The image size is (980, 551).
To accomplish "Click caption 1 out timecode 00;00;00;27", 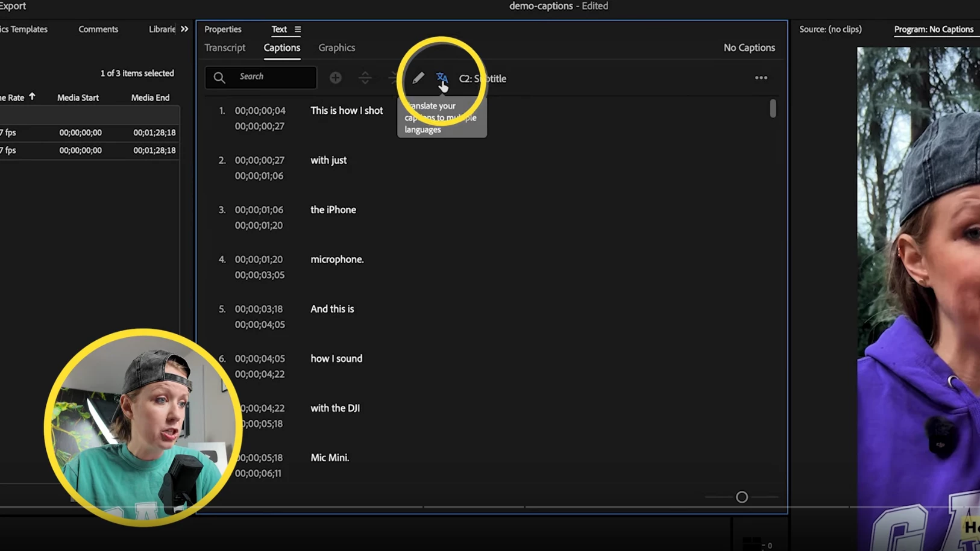I will point(259,126).
